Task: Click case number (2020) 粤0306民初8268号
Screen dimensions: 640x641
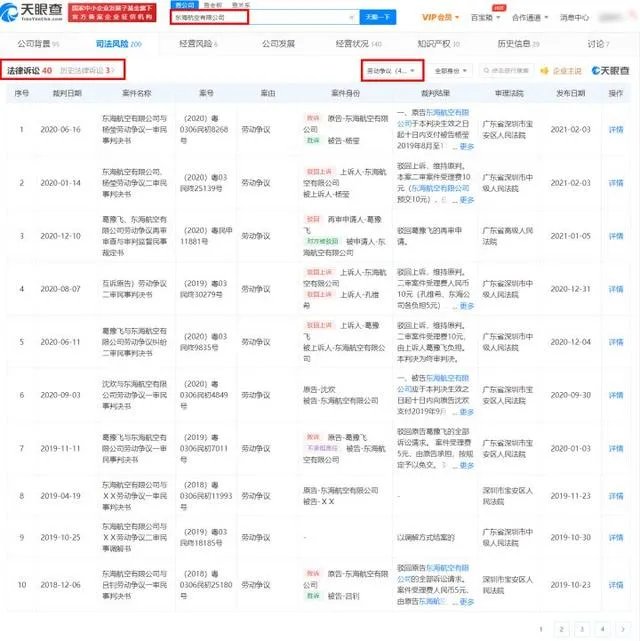Action: (205, 130)
